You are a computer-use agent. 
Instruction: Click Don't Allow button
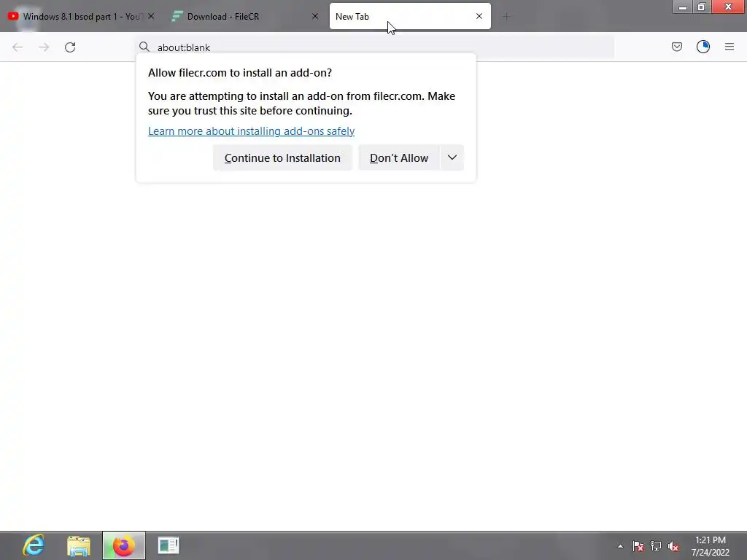(x=399, y=157)
